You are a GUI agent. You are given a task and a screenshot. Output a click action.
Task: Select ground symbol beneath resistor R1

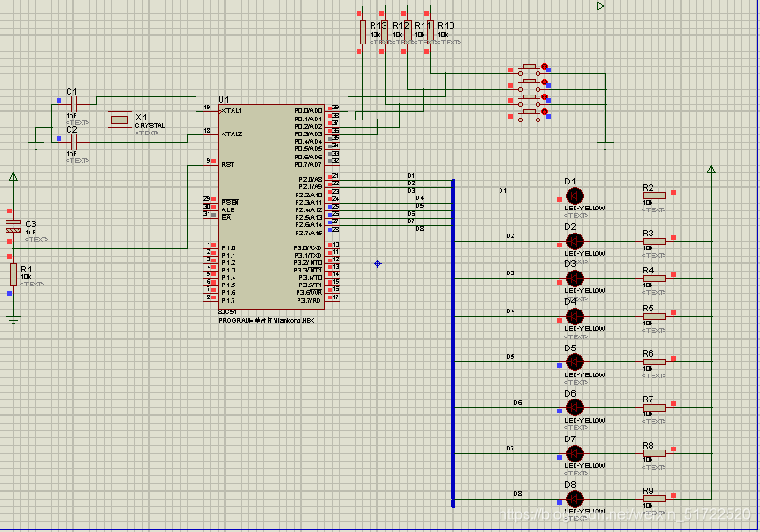[13, 320]
